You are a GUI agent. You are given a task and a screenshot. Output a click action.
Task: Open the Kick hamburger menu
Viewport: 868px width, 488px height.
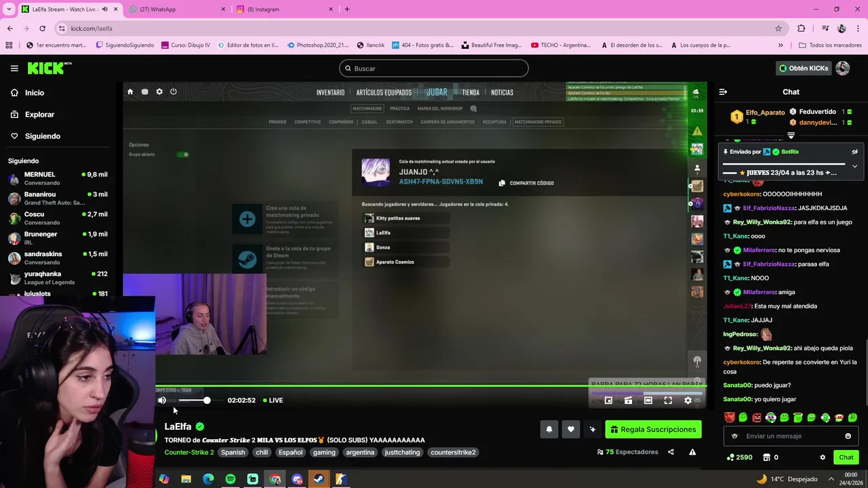[14, 68]
